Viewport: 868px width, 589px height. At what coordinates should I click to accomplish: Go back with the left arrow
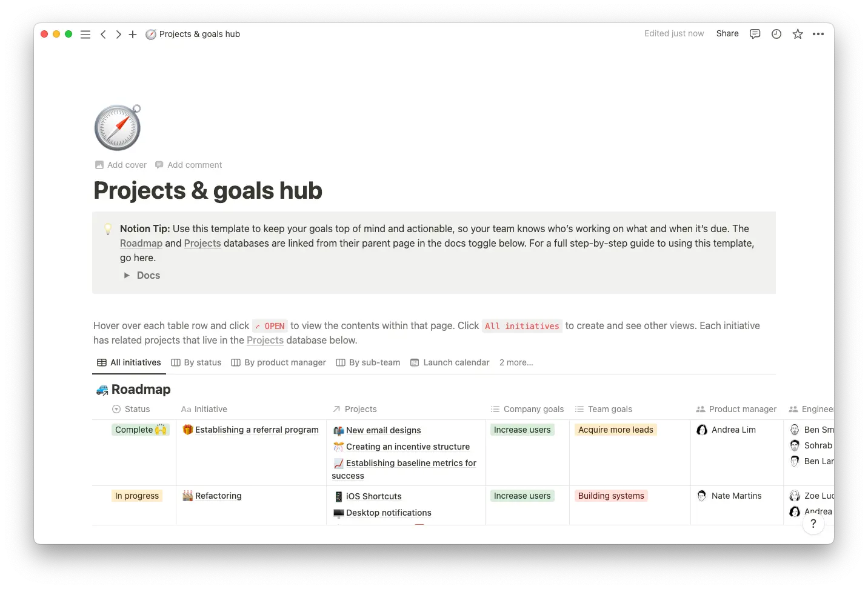[x=103, y=35]
